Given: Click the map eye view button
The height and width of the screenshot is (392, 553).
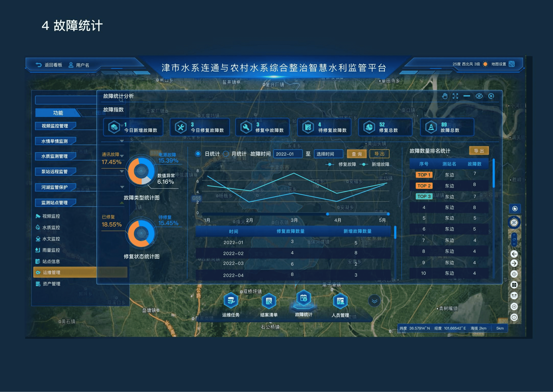Looking at the screenshot, I should pos(515,209).
